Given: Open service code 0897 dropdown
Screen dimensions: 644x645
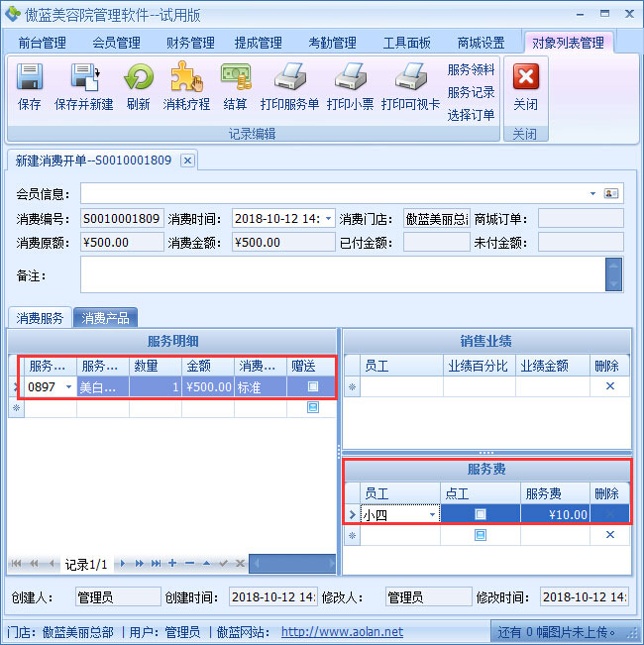Looking at the screenshot, I should click(x=68, y=386).
